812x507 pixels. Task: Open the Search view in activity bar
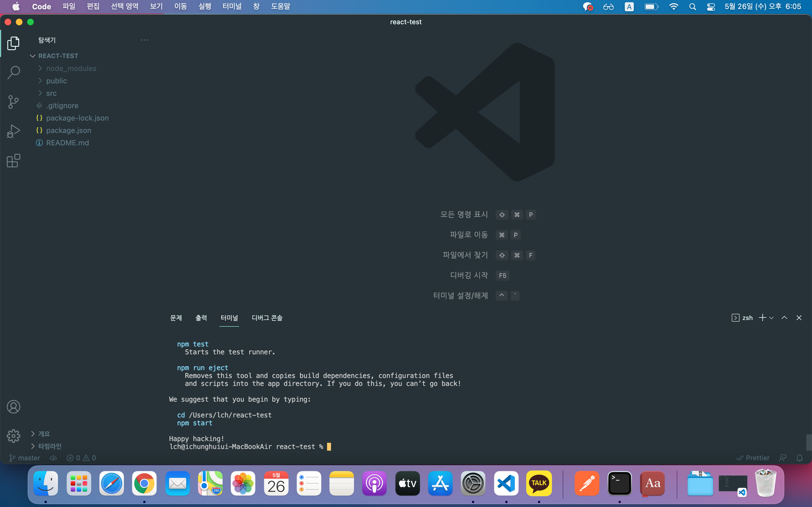click(14, 72)
